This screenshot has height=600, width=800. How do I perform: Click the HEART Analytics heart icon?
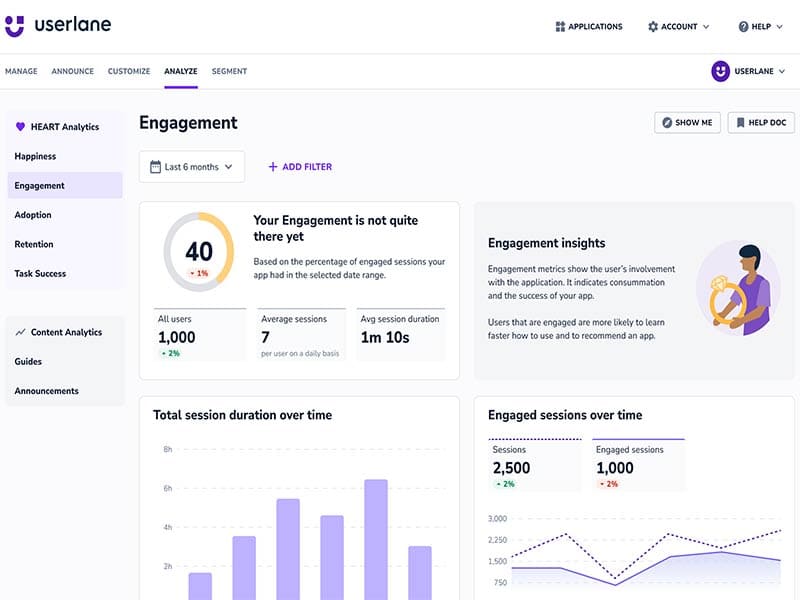click(x=20, y=127)
